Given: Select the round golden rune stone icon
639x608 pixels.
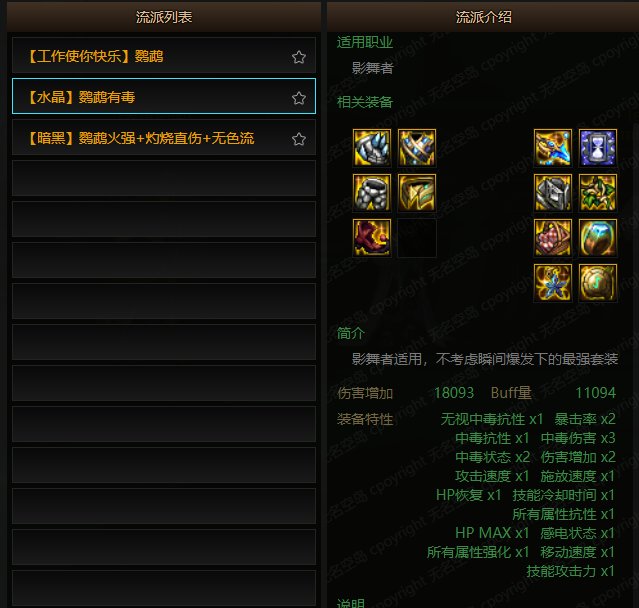Looking at the screenshot, I should pos(597,282).
